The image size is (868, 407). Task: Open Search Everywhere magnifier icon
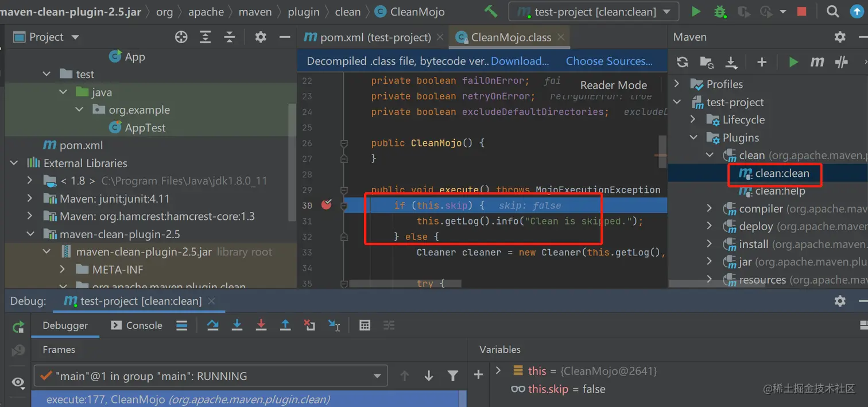pos(832,11)
